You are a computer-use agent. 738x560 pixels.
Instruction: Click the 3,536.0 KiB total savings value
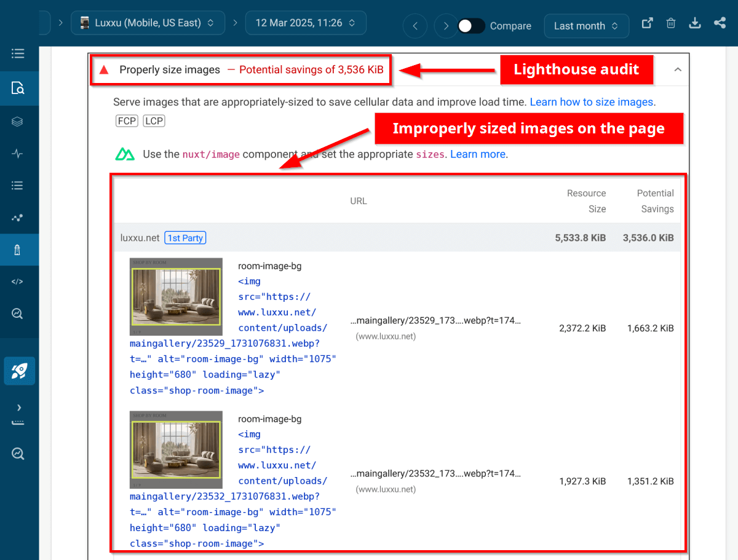click(648, 238)
